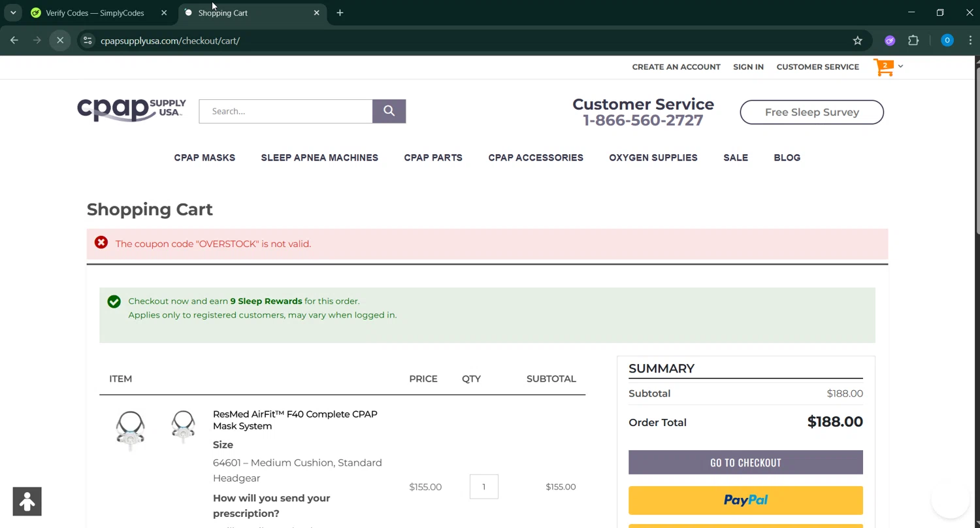This screenshot has height=528, width=980.
Task: Click CREATE AN ACCOUNT link
Action: pyautogui.click(x=676, y=67)
